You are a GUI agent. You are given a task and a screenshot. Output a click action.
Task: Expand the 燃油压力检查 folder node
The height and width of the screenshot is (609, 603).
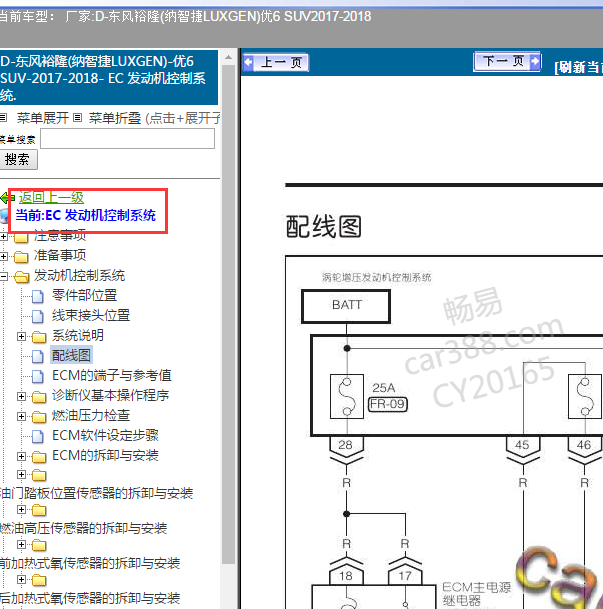[x=21, y=416]
